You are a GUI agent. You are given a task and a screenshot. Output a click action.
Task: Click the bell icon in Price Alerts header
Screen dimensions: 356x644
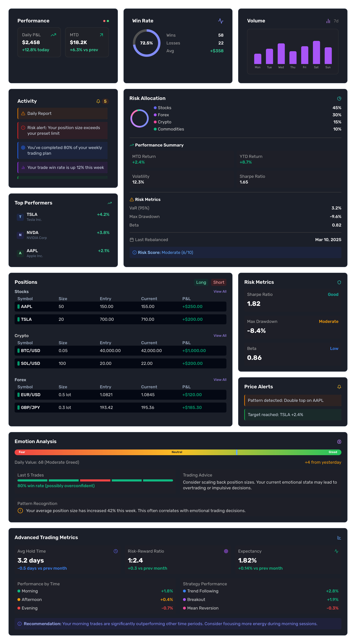pyautogui.click(x=339, y=387)
